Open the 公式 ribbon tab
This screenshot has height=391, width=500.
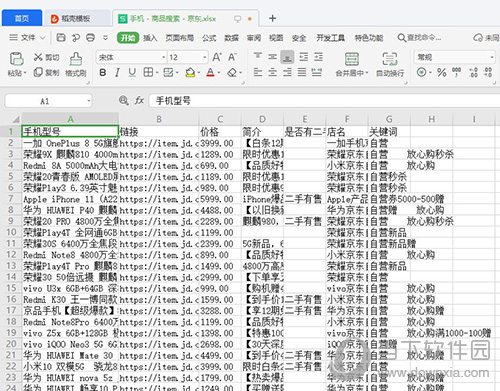pos(209,38)
